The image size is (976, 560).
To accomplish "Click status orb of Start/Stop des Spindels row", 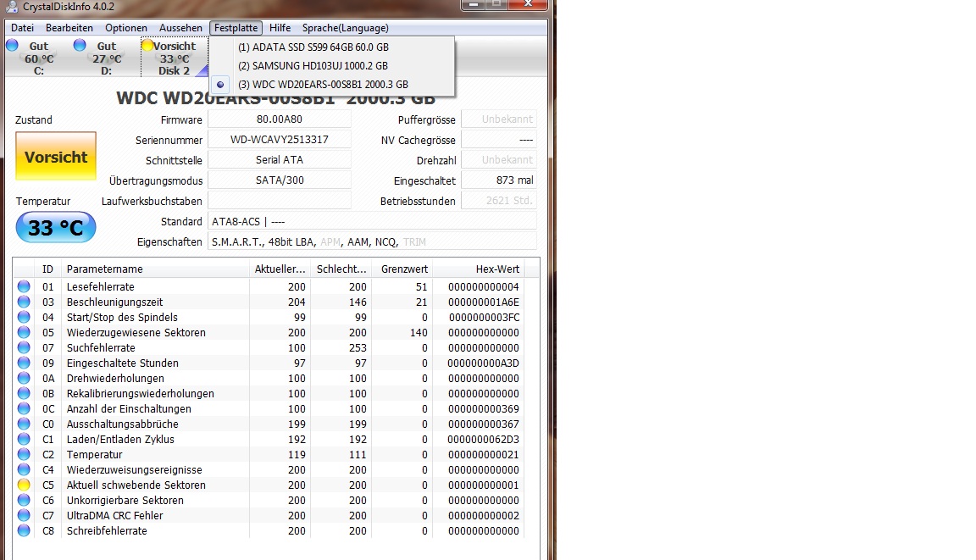I will pos(24,317).
